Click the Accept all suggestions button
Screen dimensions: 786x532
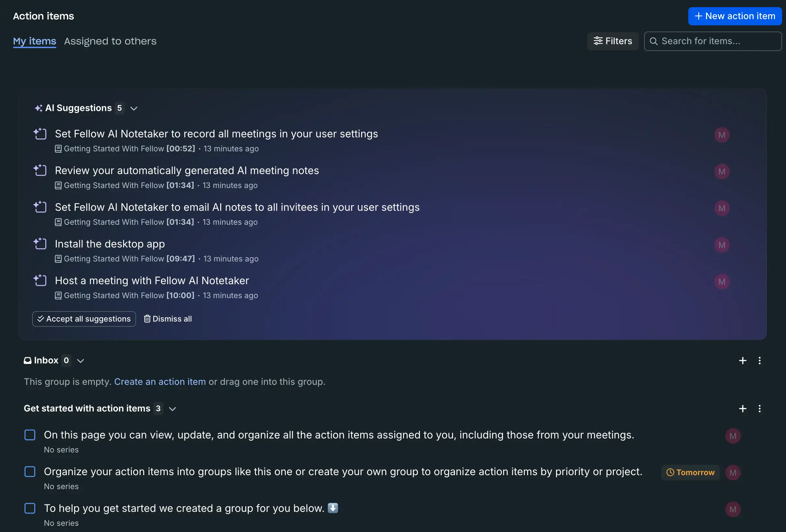pos(84,319)
